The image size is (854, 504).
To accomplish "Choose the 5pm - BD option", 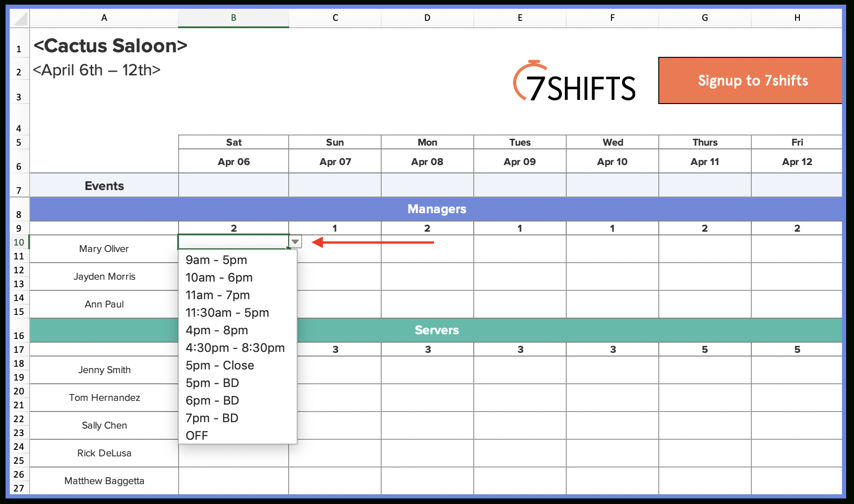I will tap(237, 383).
